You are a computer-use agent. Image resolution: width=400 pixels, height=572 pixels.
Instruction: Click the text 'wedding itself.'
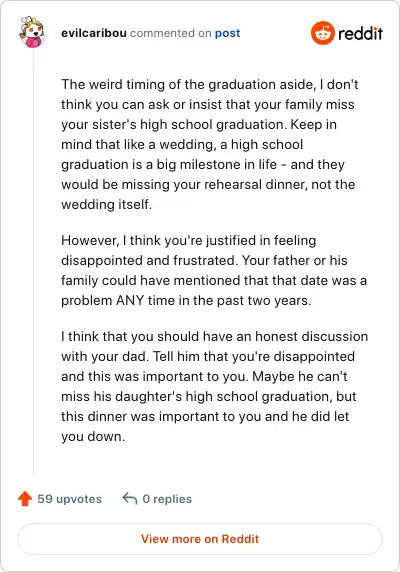click(106, 204)
